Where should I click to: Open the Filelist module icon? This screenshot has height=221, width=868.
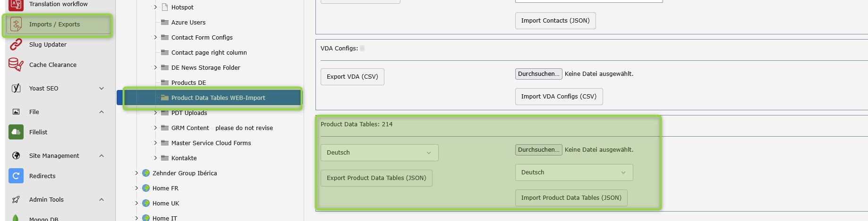(x=16, y=132)
